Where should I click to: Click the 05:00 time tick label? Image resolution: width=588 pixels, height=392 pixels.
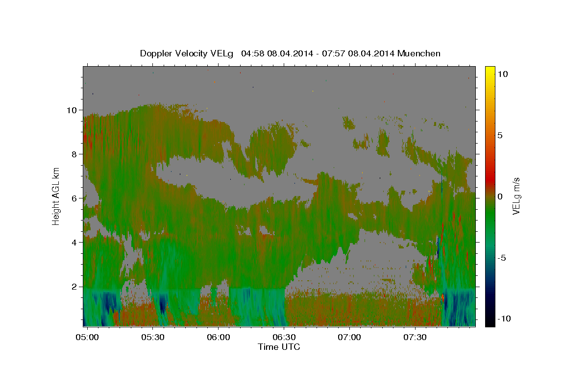[x=88, y=337]
